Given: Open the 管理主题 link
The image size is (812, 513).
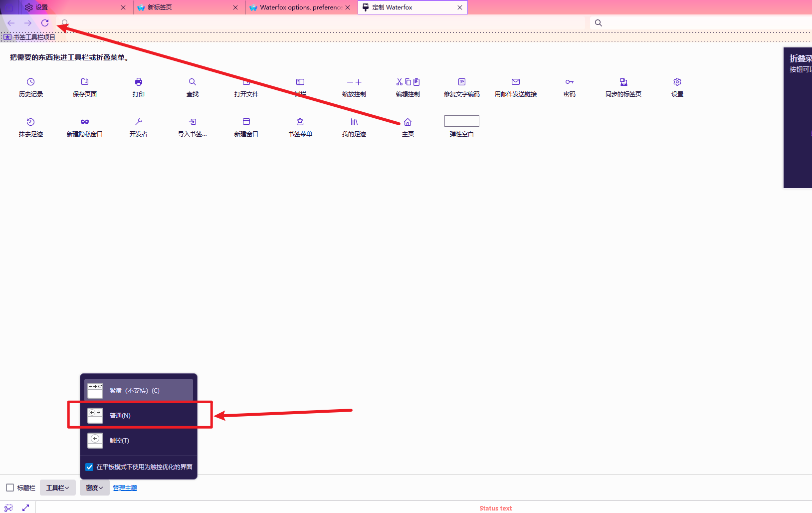Looking at the screenshot, I should [x=125, y=488].
